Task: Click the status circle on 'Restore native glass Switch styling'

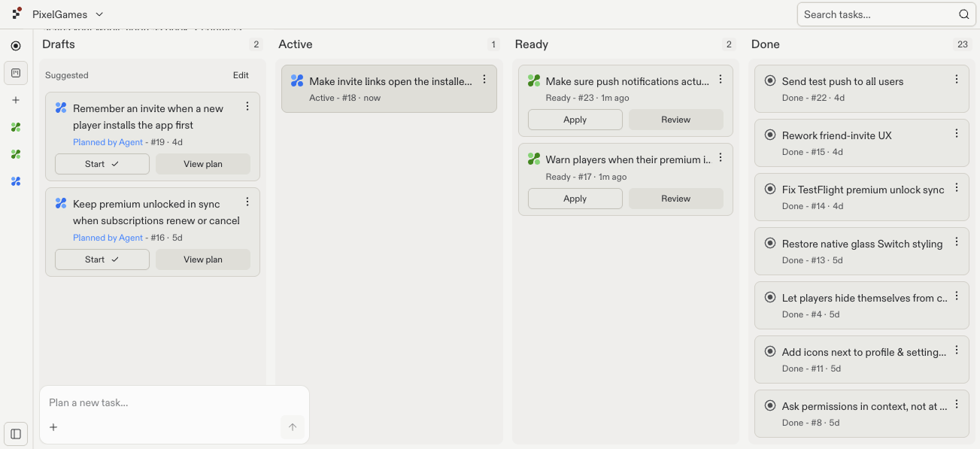Action: pyautogui.click(x=770, y=243)
